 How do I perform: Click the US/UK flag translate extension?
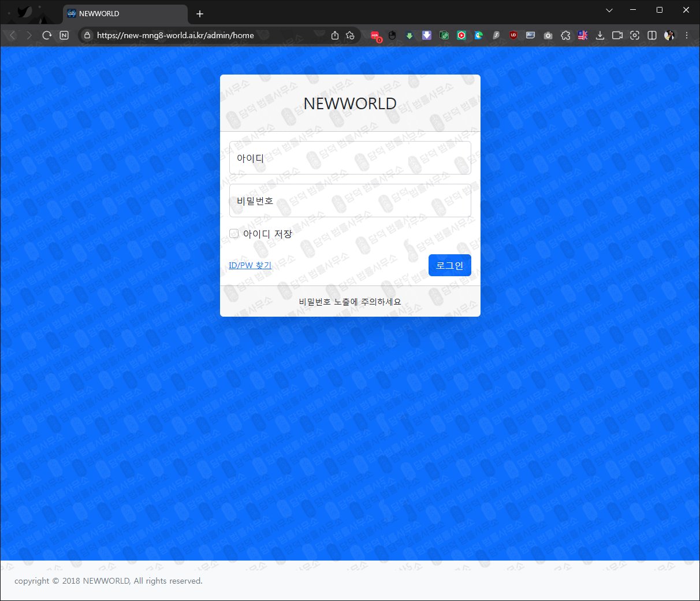pyautogui.click(x=583, y=35)
